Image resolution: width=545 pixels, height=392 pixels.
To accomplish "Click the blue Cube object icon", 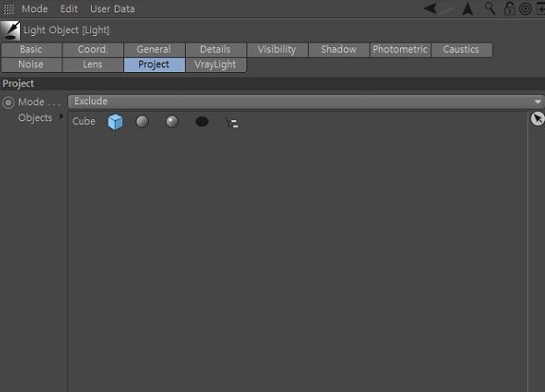I will 115,122.
